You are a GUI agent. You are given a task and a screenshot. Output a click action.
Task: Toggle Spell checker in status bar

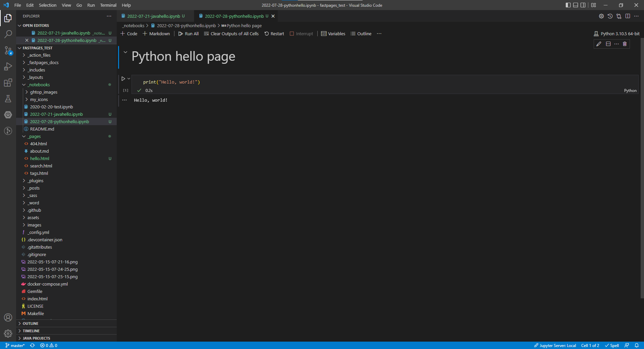[x=612, y=345]
